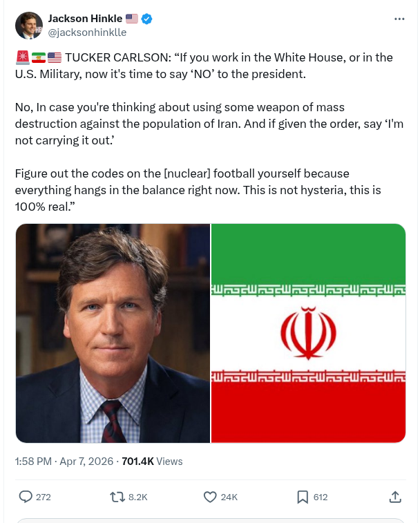Open the @jacksonhinklle handle link

pyautogui.click(x=86, y=32)
